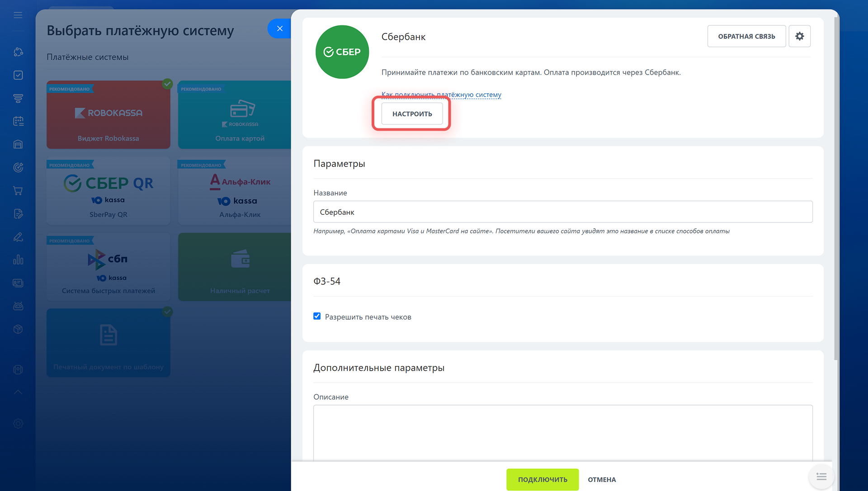Collapse sidebar with the up chevron
868x491 pixels.
pyautogui.click(x=18, y=392)
